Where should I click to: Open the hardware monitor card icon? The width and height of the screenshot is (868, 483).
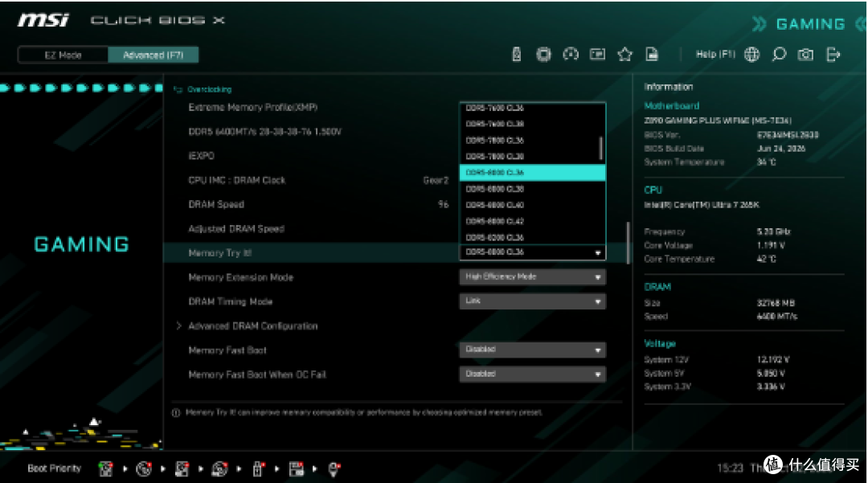point(597,54)
